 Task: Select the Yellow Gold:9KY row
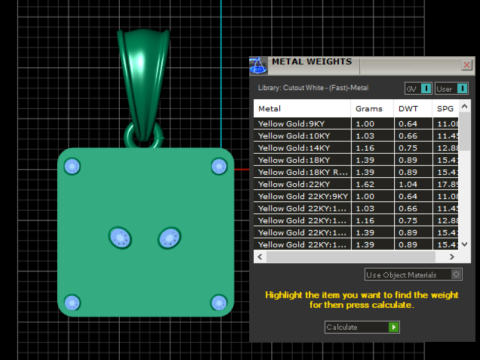[356, 124]
